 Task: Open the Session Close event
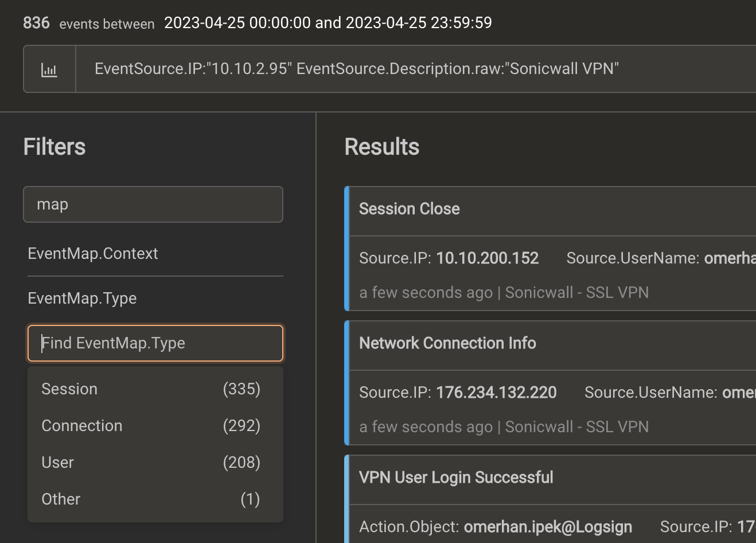[x=409, y=209]
